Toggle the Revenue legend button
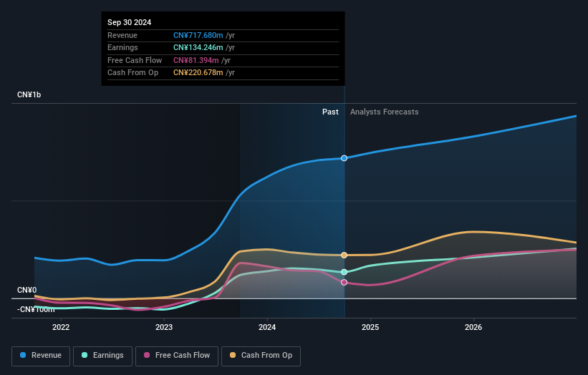 pos(41,356)
